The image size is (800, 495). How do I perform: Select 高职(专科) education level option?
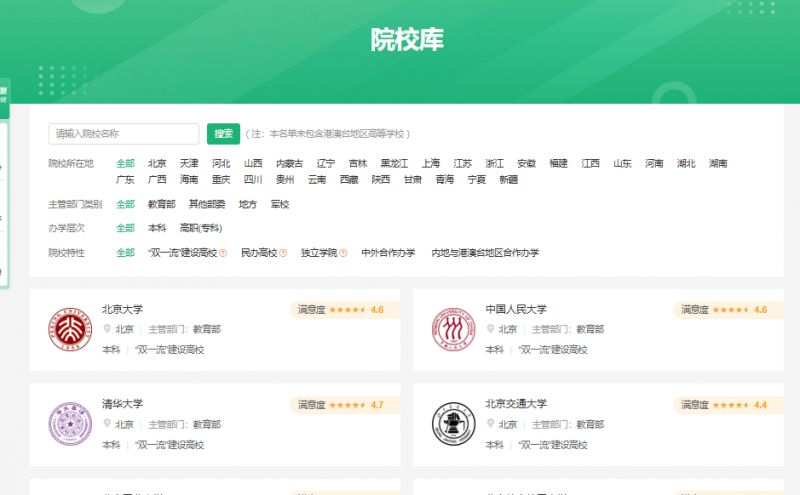tap(201, 228)
